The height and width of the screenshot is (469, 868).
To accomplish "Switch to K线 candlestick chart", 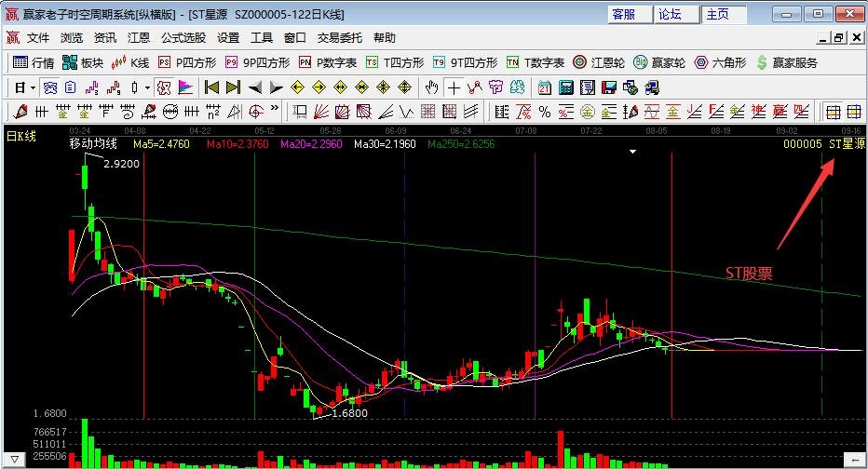I will pyautogui.click(x=130, y=62).
